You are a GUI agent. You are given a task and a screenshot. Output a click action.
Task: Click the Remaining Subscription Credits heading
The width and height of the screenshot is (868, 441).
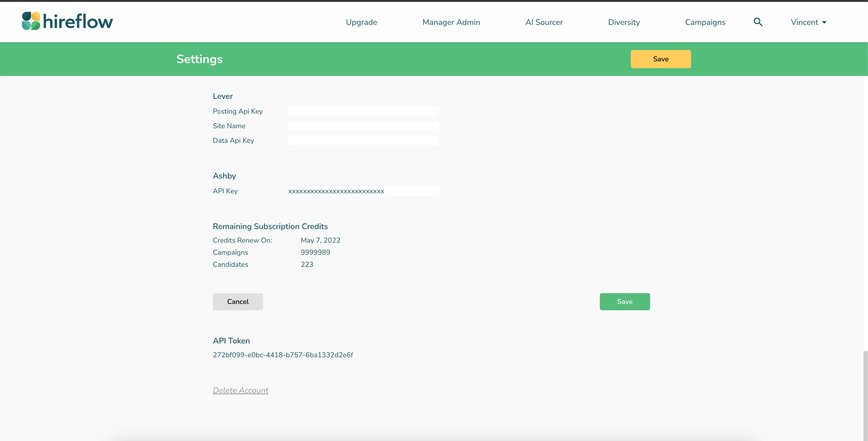click(x=270, y=226)
